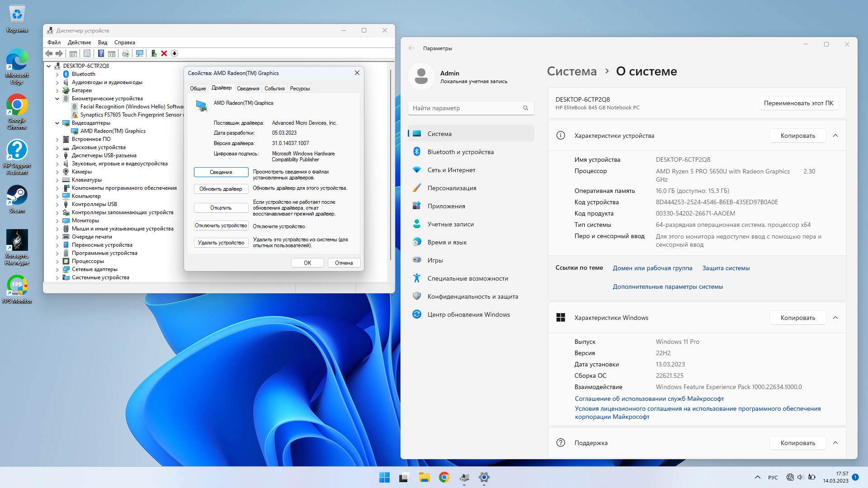Click Удалить устройство button

221,243
